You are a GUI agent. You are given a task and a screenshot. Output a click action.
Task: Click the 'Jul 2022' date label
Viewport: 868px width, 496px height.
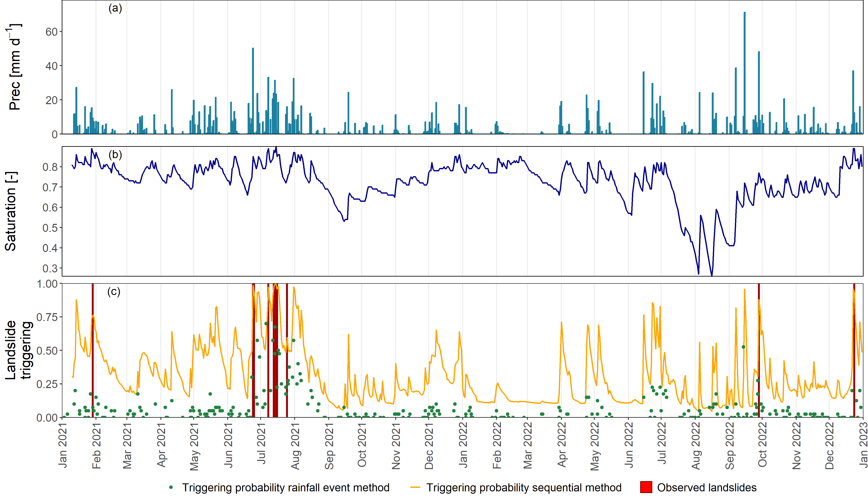tap(662, 443)
